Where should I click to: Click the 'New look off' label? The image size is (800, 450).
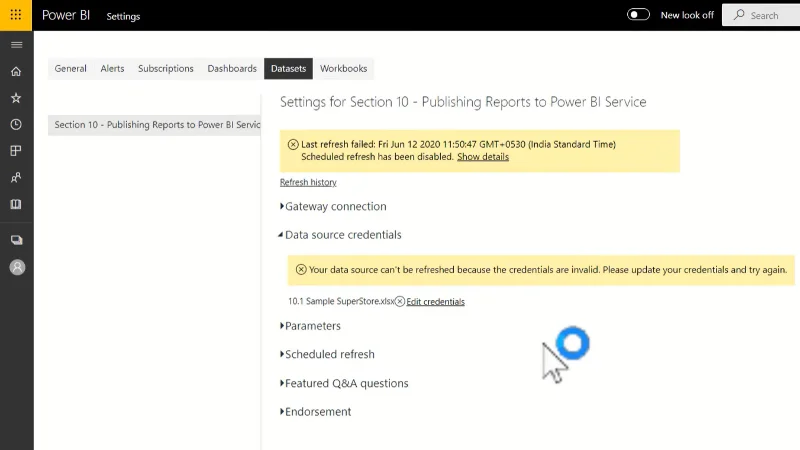coord(687,15)
